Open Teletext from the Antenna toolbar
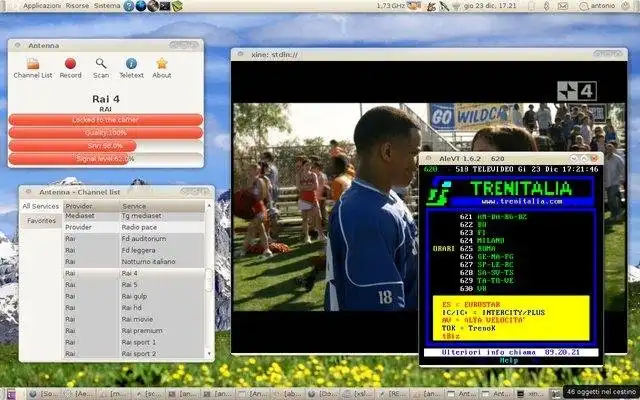The width and height of the screenshot is (640, 400). tap(131, 68)
